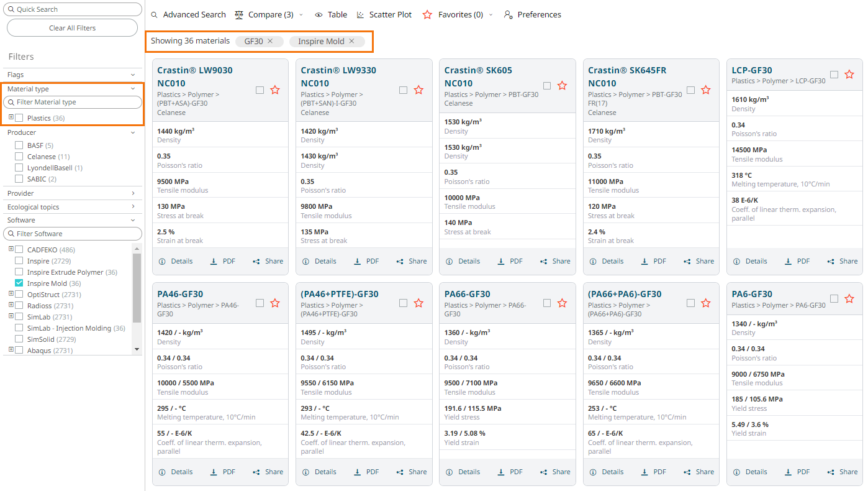Focus the Filter Software field

click(73, 234)
